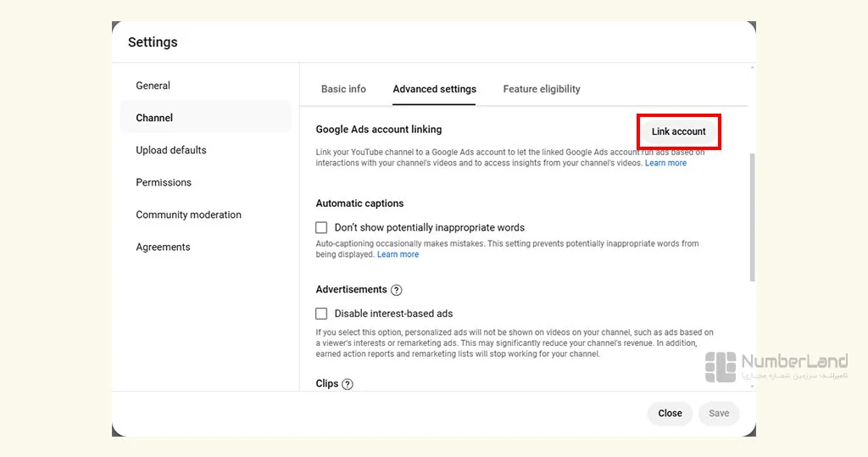Switch to the Basic info tab

[343, 89]
